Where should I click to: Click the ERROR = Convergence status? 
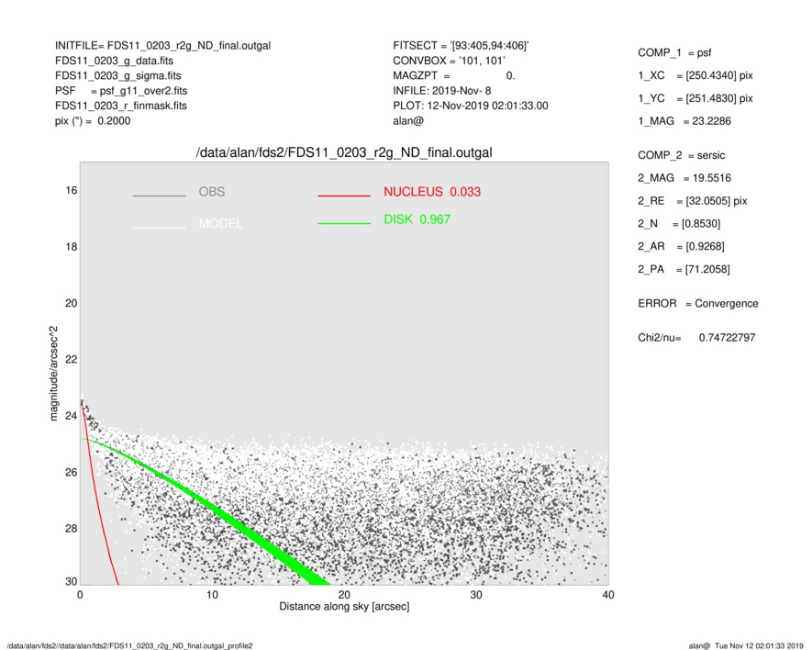click(x=698, y=304)
